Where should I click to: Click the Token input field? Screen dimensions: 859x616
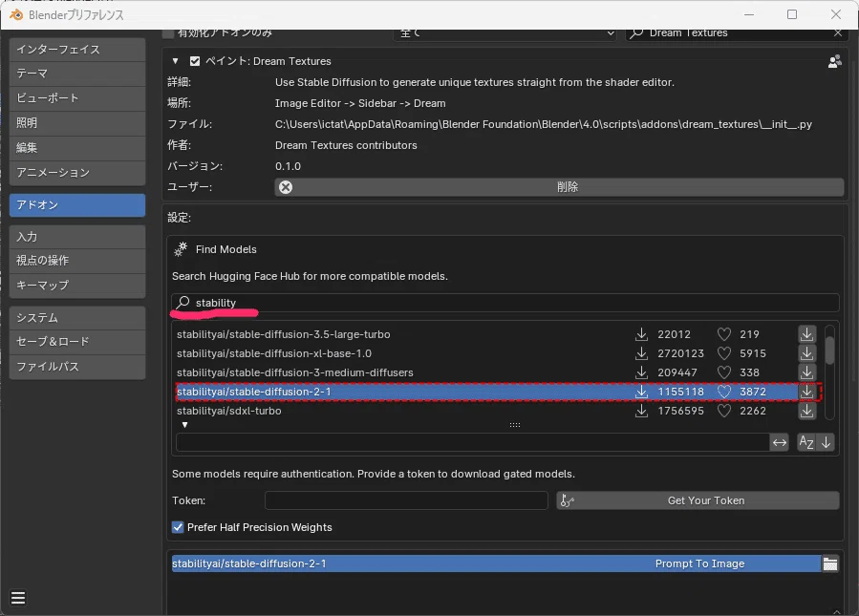coord(406,500)
